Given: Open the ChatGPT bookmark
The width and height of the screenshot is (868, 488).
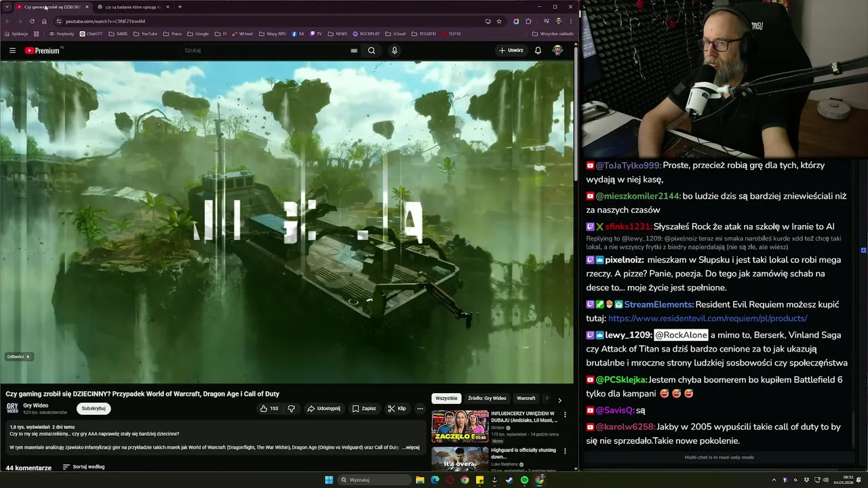Looking at the screenshot, I should (x=91, y=33).
